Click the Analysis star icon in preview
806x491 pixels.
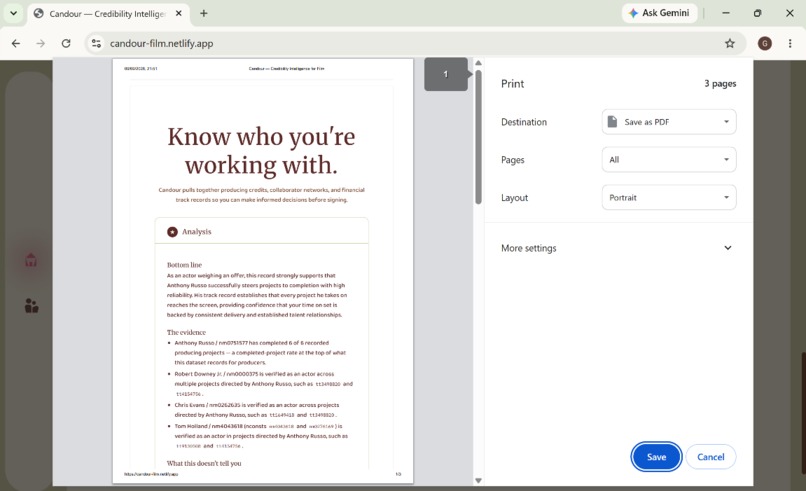(x=172, y=232)
